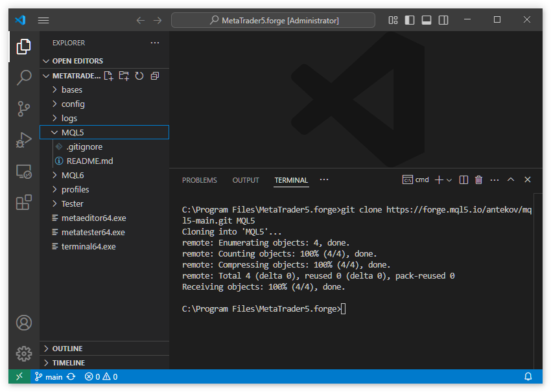
Task: Click the terminal prompt line to focus
Action: point(264,309)
